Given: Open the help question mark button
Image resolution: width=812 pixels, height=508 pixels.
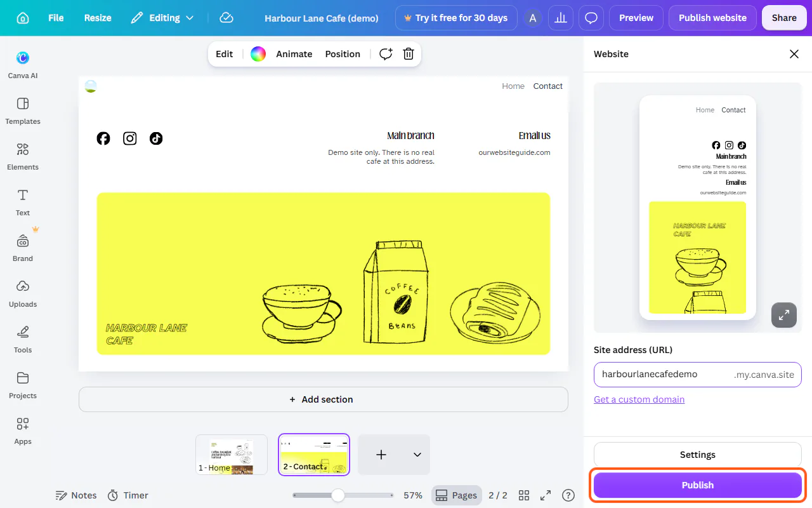Looking at the screenshot, I should (x=568, y=495).
